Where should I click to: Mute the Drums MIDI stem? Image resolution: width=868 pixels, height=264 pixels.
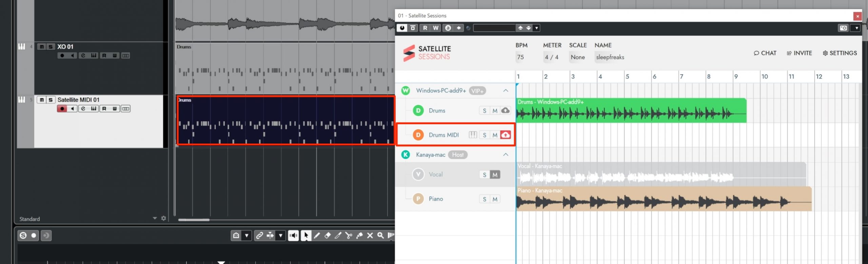point(495,135)
